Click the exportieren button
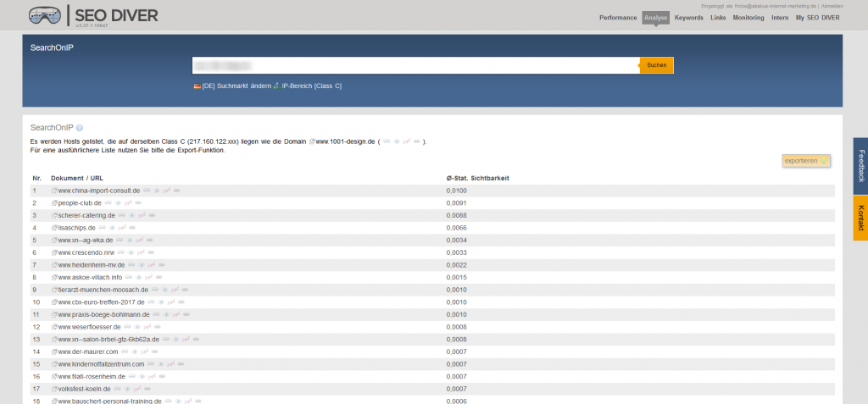The height and width of the screenshot is (404, 868). (x=806, y=160)
